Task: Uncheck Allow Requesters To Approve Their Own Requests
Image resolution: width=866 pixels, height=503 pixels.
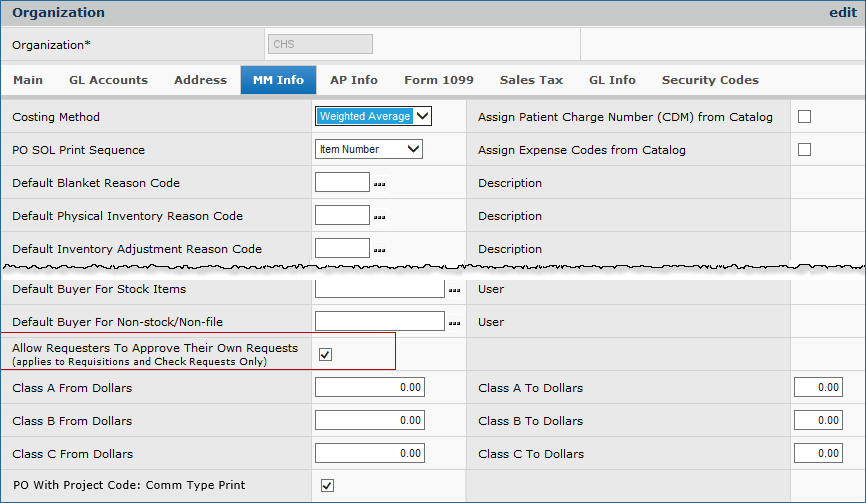Action: (325, 354)
